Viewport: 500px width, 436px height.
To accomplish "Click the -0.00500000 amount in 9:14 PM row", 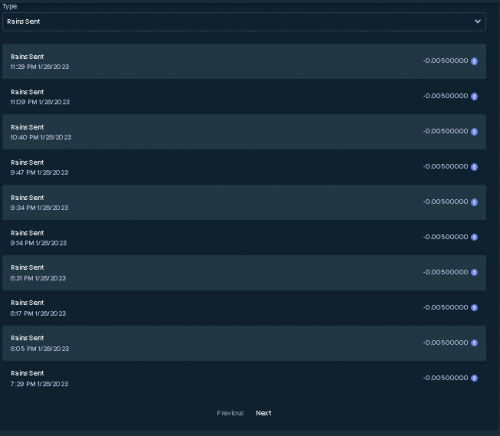I will point(446,237).
